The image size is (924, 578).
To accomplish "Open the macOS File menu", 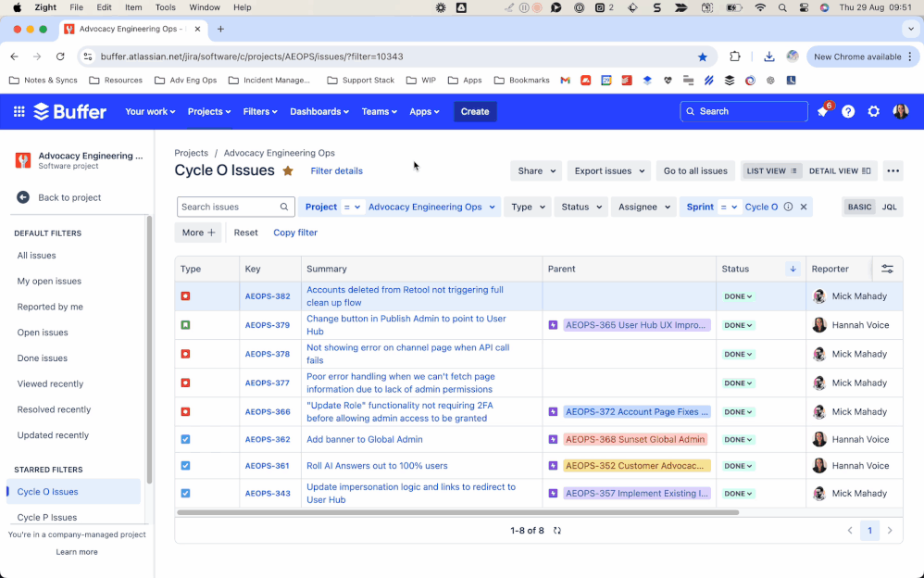I will pos(76,7).
